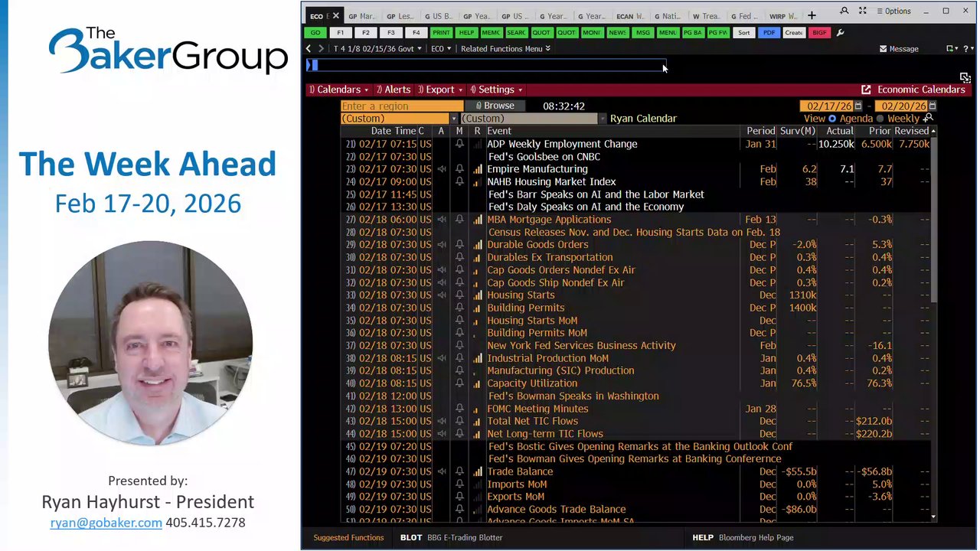The width and height of the screenshot is (980, 551).
Task: Click speaker icon for Empire Manufacturing row
Action: click(442, 169)
